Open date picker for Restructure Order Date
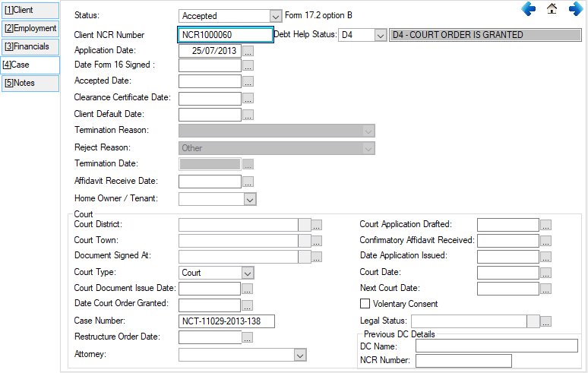This screenshot has height=373, width=588. click(x=248, y=338)
